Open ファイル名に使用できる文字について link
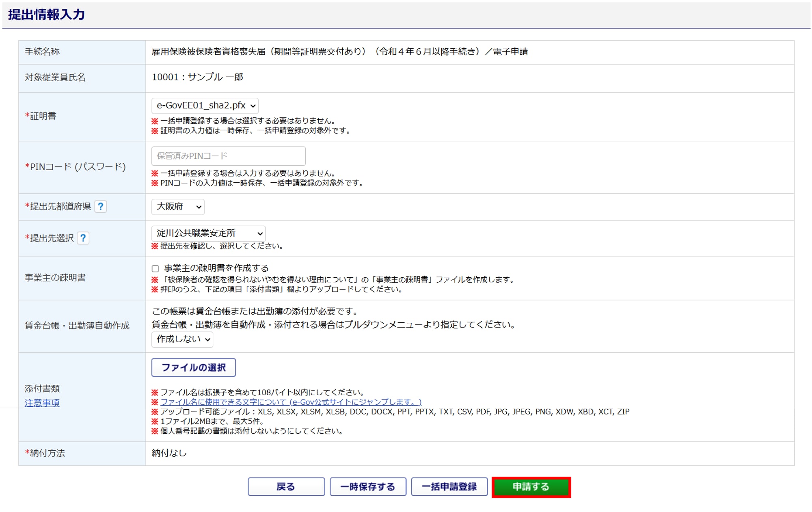The height and width of the screenshot is (512, 812). coord(291,402)
